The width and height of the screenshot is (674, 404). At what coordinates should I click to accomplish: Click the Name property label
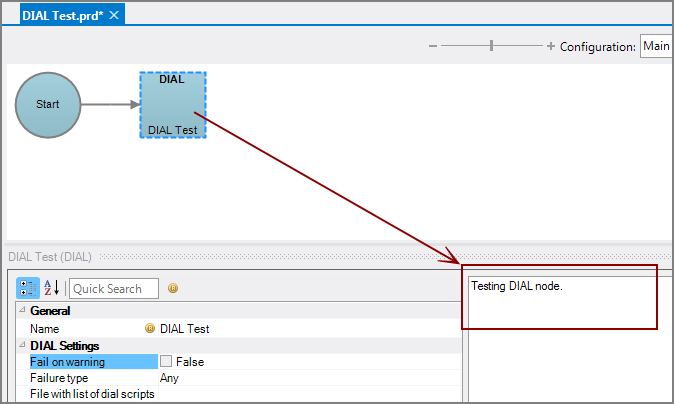pyautogui.click(x=45, y=329)
